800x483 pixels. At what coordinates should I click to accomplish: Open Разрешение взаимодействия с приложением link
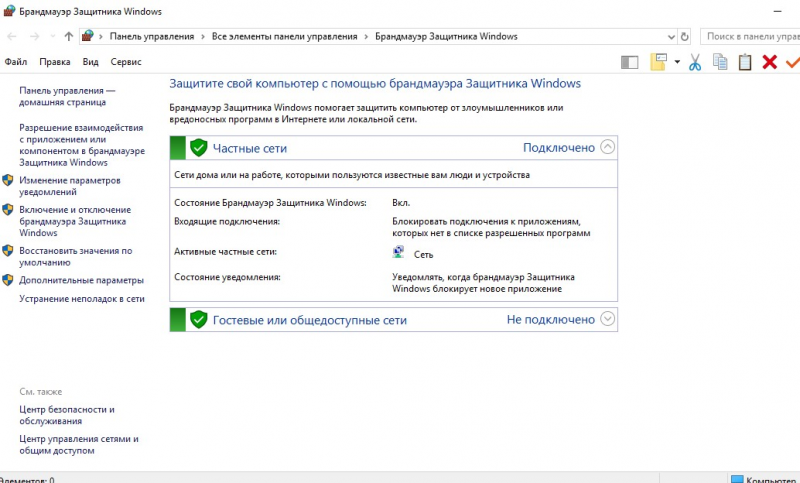click(82, 145)
